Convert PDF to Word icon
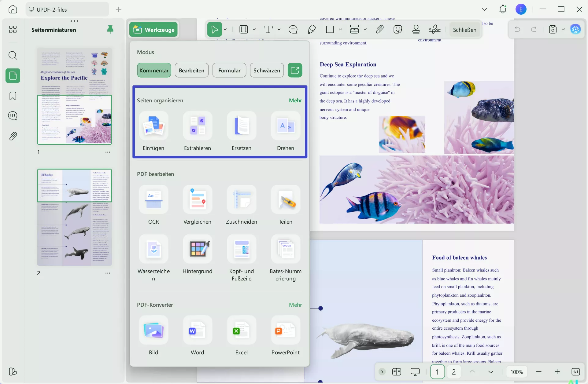 [x=198, y=330]
